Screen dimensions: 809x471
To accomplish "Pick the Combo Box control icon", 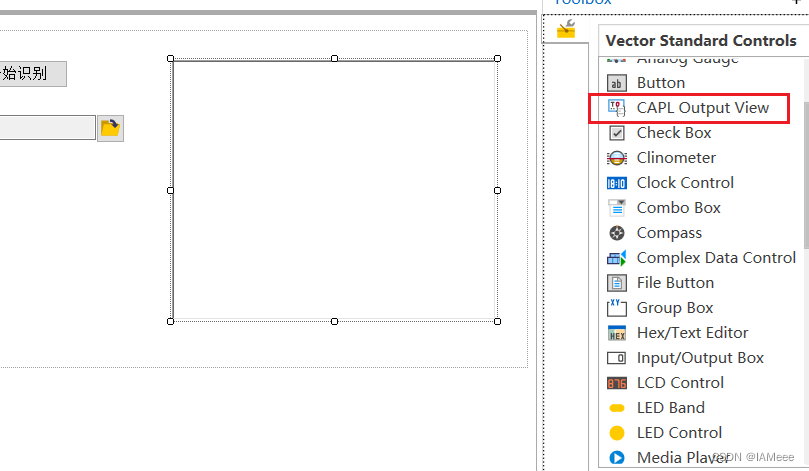I will [x=617, y=208].
